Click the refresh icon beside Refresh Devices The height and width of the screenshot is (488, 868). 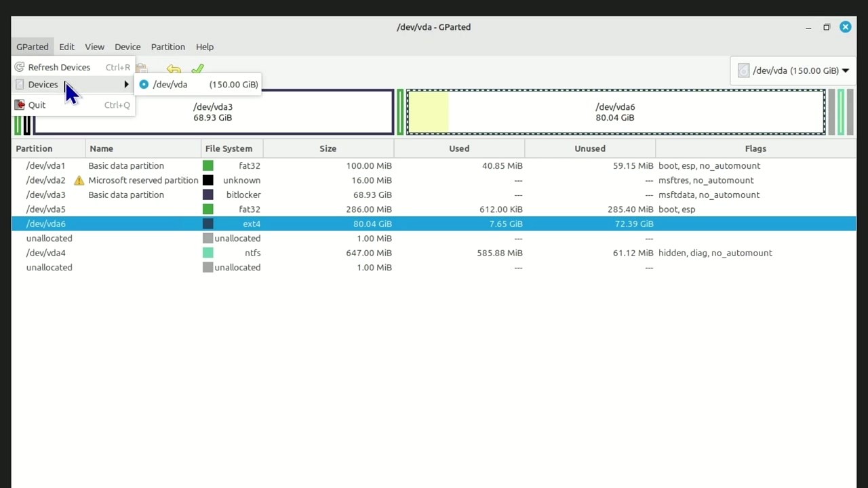(19, 67)
